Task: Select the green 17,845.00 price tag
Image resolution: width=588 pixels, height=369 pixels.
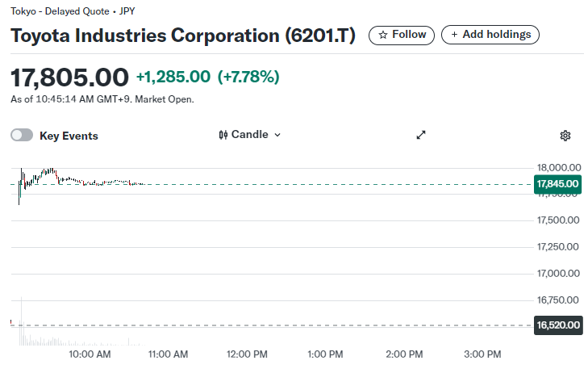Action: coord(557,184)
